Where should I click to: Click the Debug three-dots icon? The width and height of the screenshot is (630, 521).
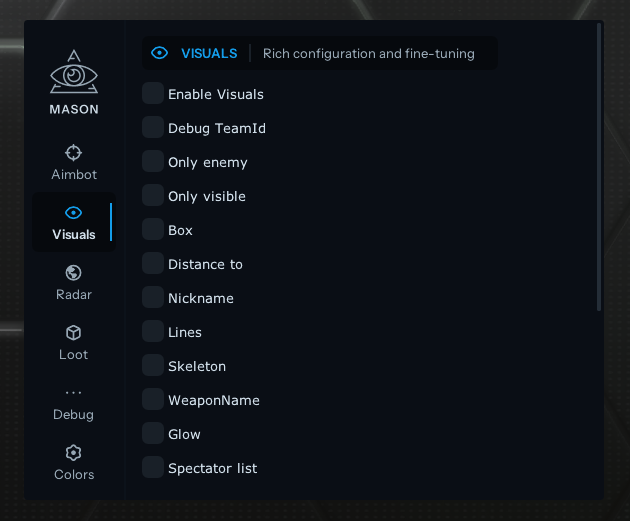click(x=73, y=393)
